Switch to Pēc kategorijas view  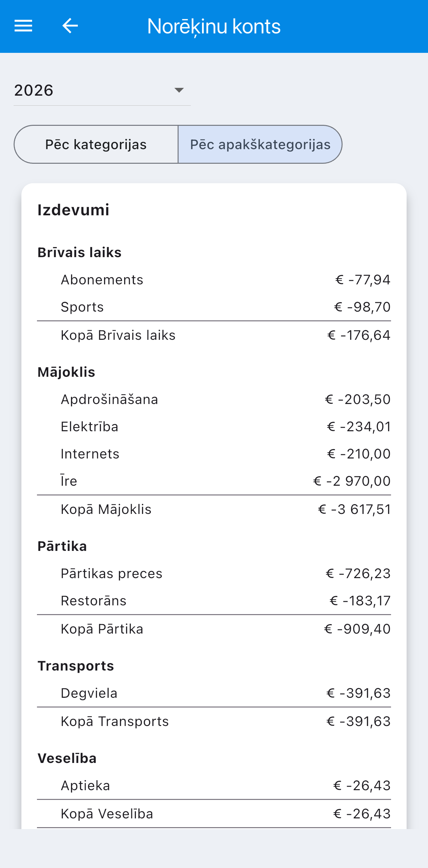(x=96, y=145)
